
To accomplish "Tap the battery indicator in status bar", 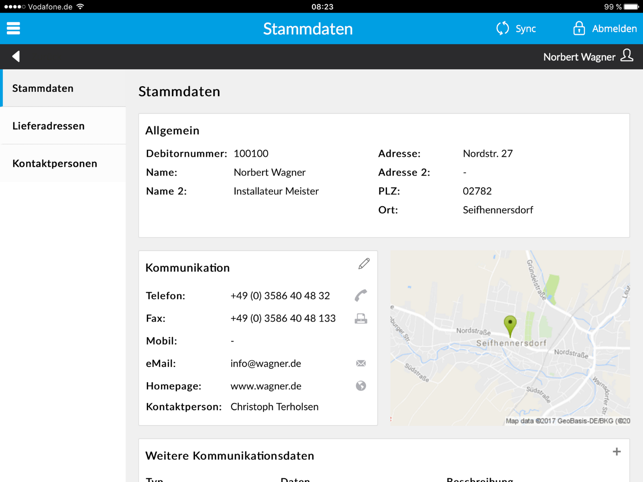I will tap(632, 7).
